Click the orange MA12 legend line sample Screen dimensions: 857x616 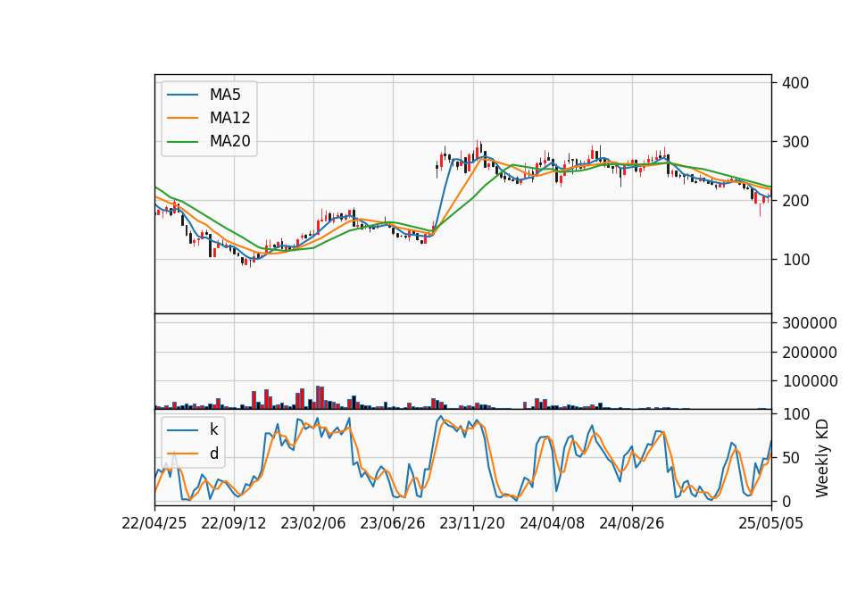[182, 118]
